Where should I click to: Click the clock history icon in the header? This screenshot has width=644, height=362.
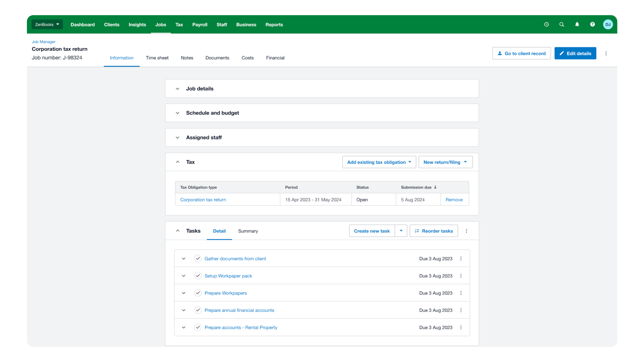point(547,24)
